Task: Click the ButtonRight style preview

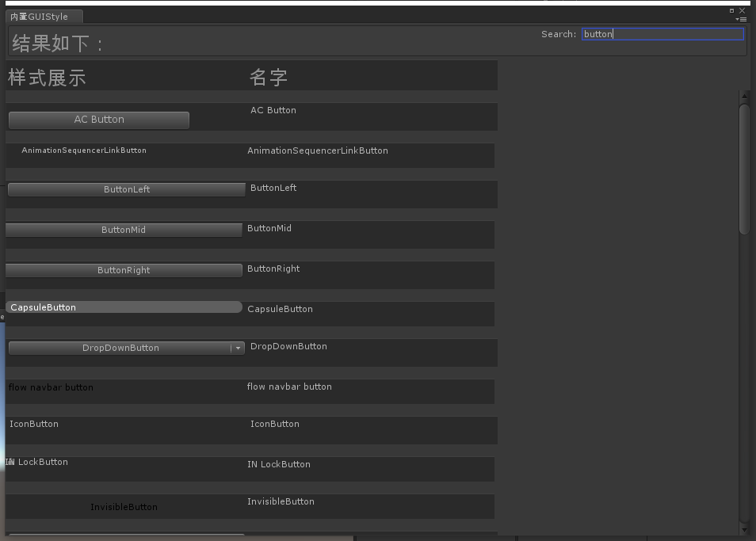Action: pos(124,270)
